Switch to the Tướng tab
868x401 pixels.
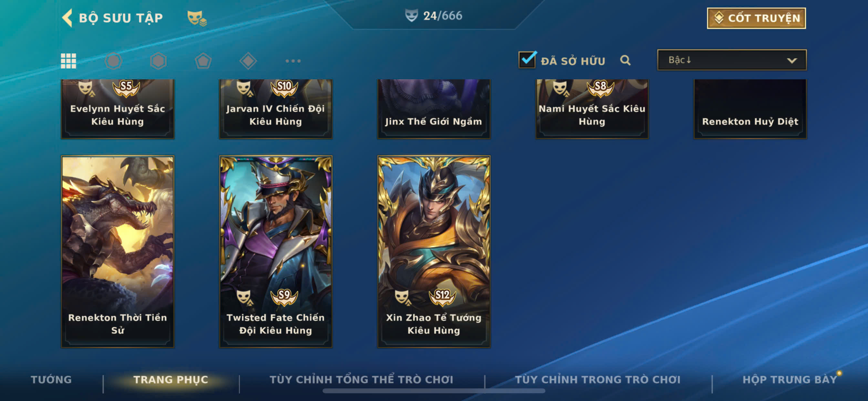[x=51, y=379]
